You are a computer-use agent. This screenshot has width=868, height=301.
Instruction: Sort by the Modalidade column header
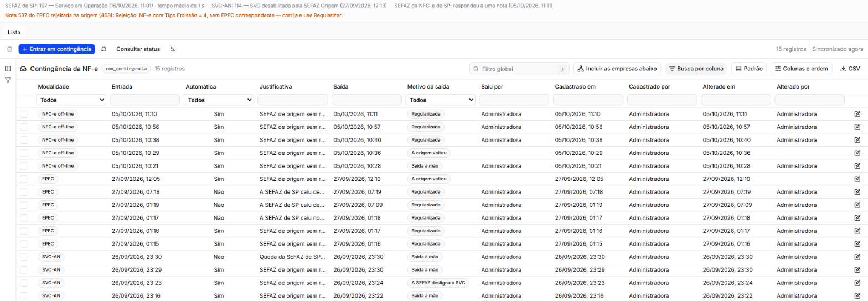[x=53, y=87]
